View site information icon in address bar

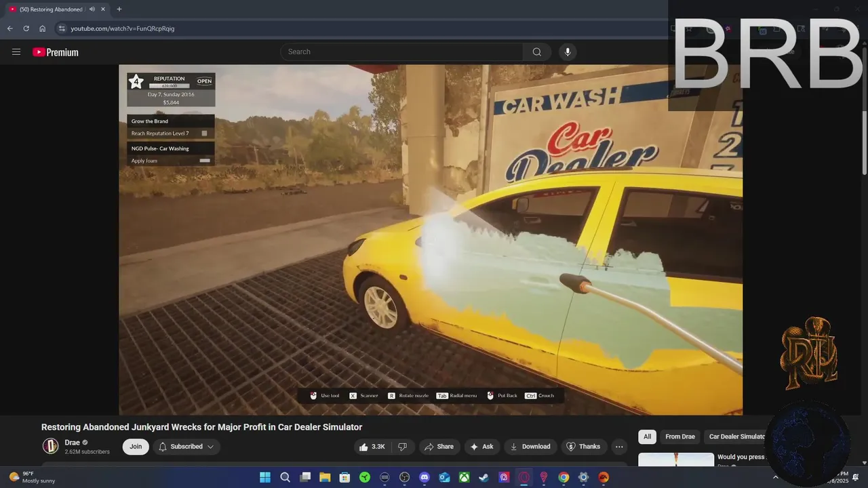(61, 28)
